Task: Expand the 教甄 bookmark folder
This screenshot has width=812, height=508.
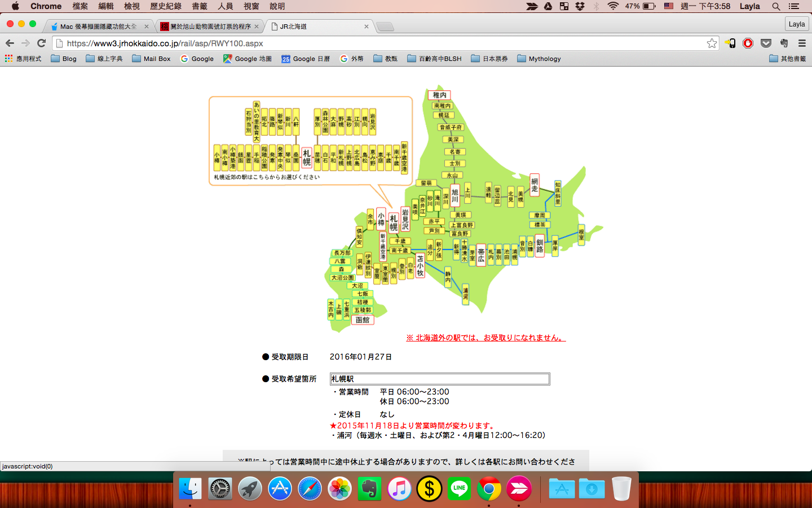Action: pos(386,59)
